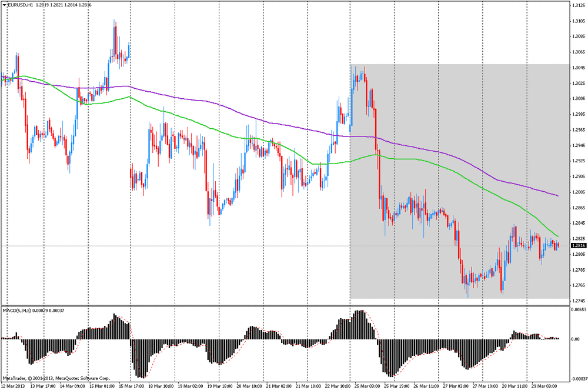Click the 14 Mar 09:00 time label
This screenshot has width=588, height=390.
(72, 386)
